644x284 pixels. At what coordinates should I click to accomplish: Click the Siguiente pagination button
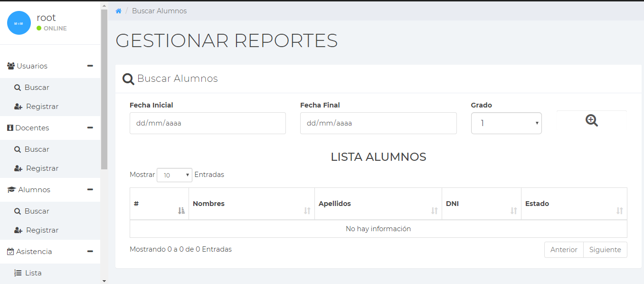click(x=605, y=250)
